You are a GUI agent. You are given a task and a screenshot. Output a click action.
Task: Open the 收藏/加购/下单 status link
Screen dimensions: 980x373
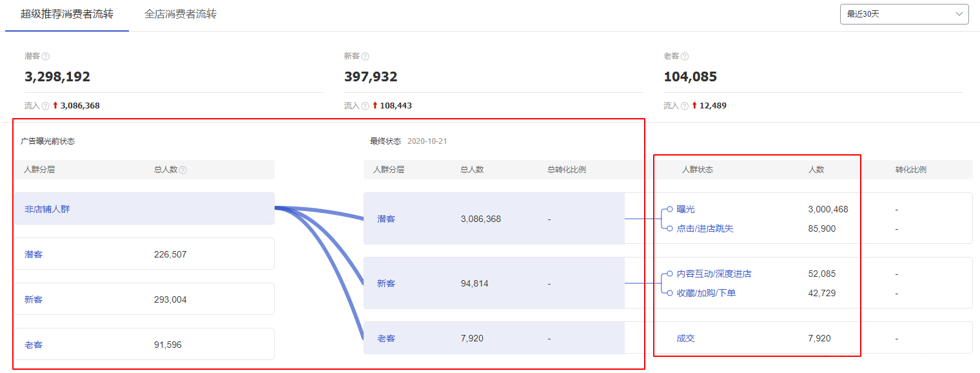click(x=706, y=293)
